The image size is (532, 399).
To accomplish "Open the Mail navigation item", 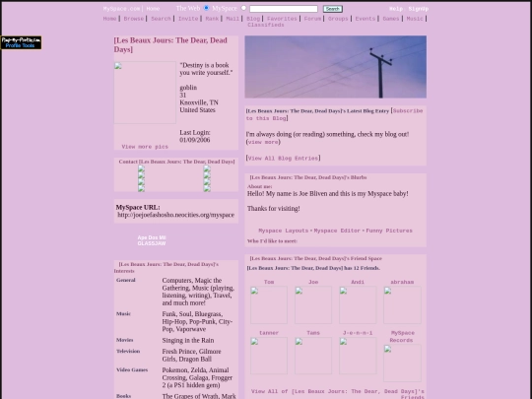I will pos(233,19).
